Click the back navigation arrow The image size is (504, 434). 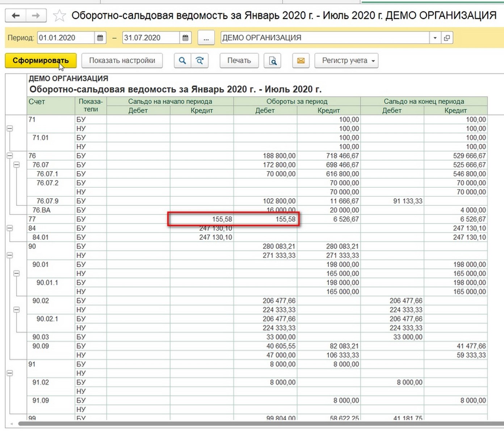point(16,16)
